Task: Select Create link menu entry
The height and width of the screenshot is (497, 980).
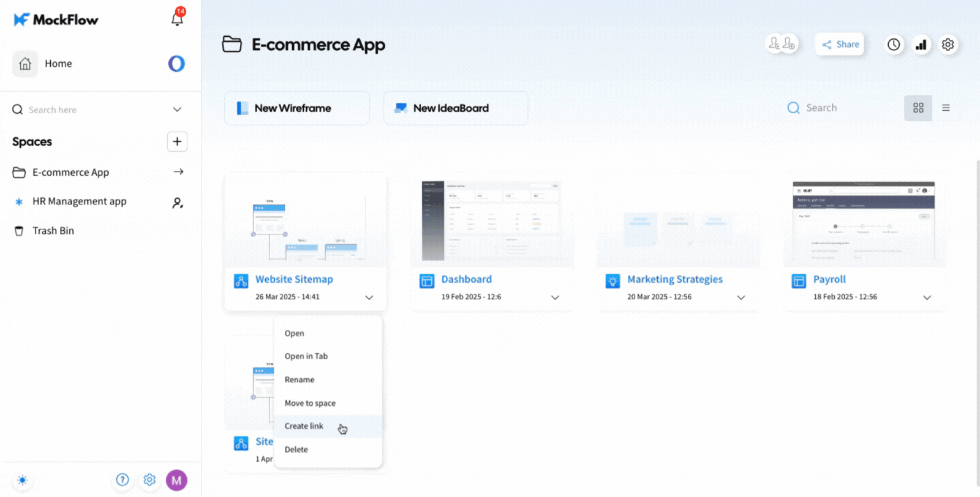Action: click(x=328, y=426)
